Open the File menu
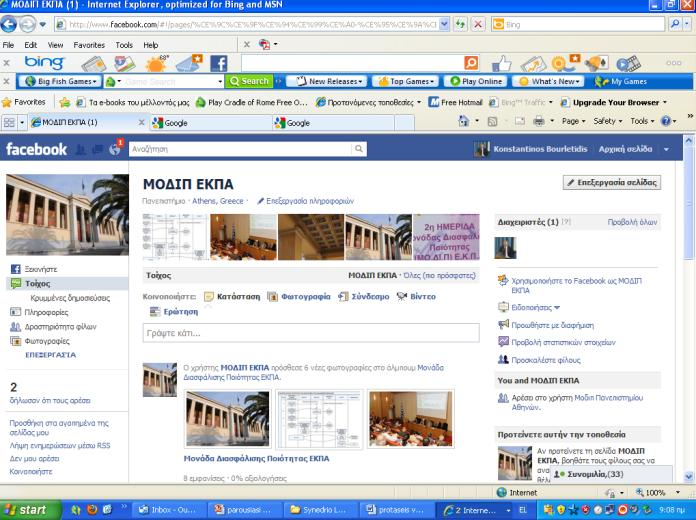Screen dimensions: 696x520 8,45
